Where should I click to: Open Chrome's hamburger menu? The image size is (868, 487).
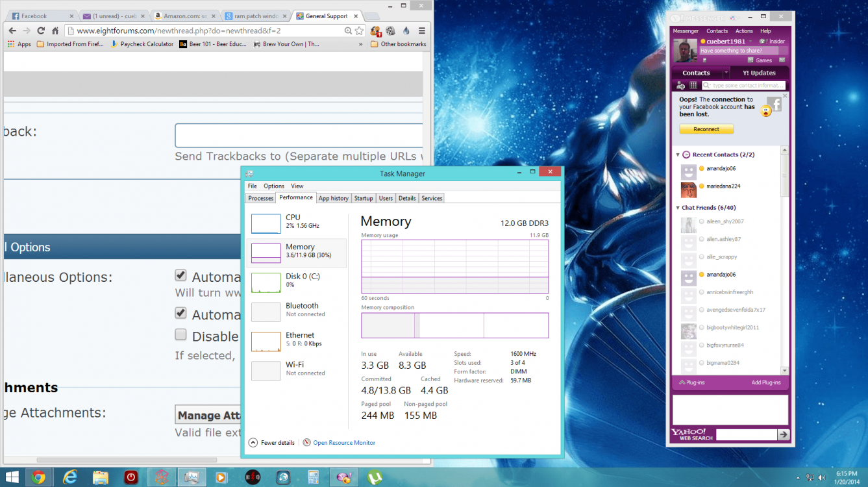pyautogui.click(x=421, y=31)
